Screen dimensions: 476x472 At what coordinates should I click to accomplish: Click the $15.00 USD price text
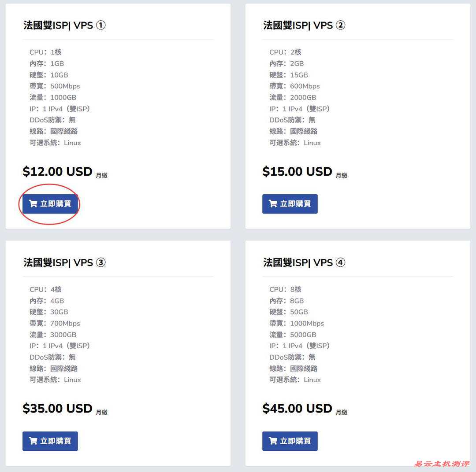(297, 171)
